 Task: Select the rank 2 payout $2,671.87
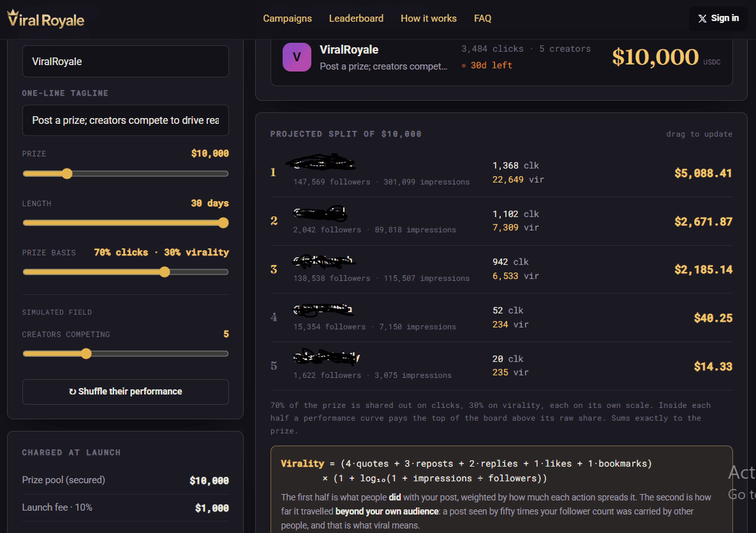(x=703, y=221)
